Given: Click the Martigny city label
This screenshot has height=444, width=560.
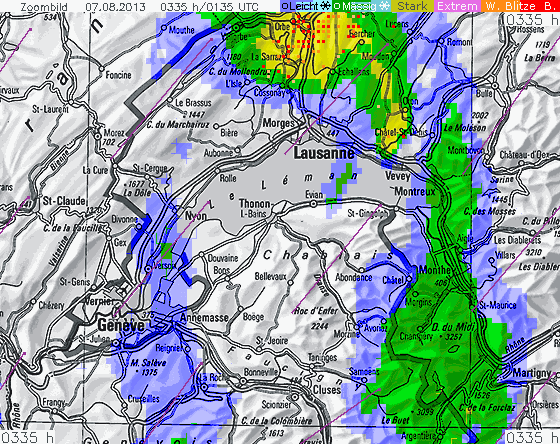Looking at the screenshot, I should click(532, 373).
